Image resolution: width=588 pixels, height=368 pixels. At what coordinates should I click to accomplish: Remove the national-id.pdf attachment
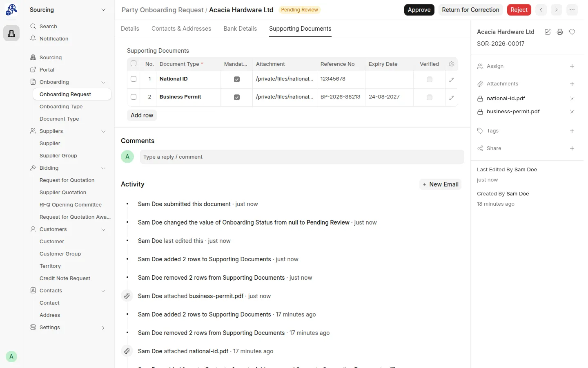572,99
